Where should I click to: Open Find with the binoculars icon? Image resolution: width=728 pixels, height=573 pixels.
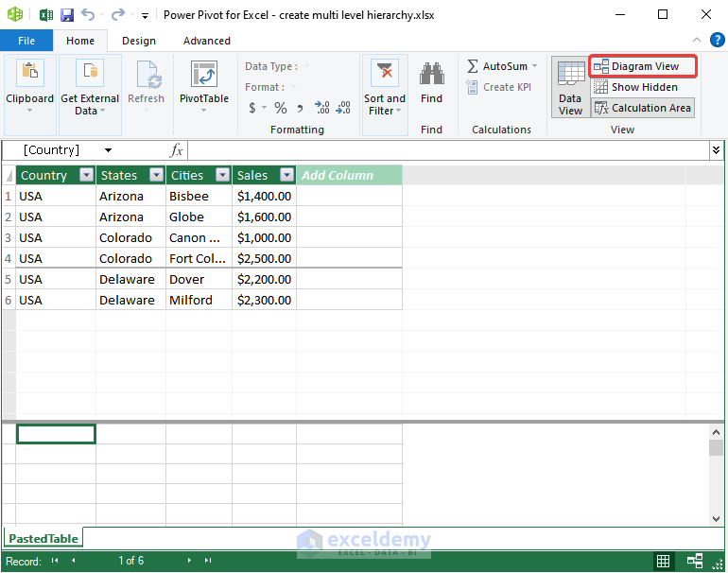click(x=431, y=74)
